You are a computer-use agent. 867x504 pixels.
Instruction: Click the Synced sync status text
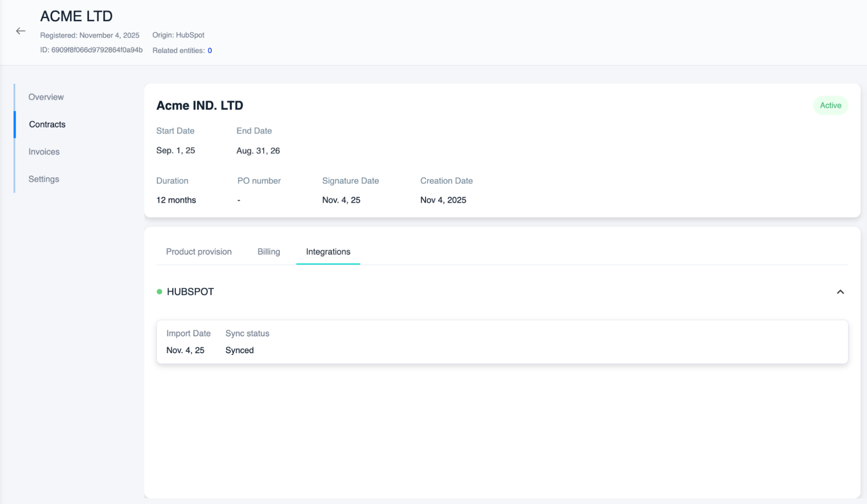click(x=239, y=350)
